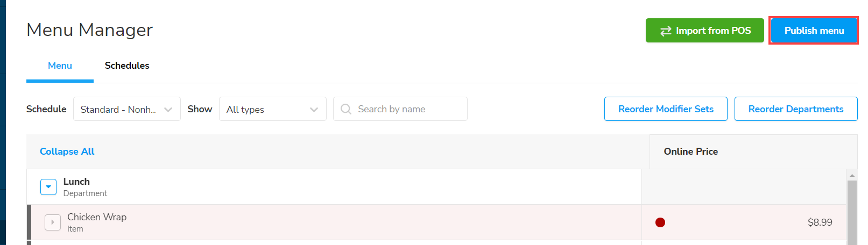This screenshot has height=245, width=868.
Task: Click the Online Price column header
Action: pyautogui.click(x=690, y=152)
